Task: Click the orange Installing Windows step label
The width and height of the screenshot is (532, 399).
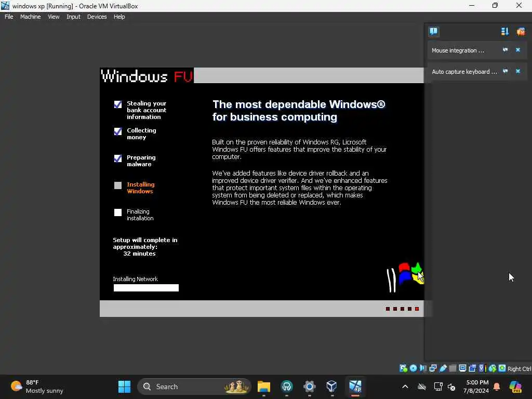Action: tap(140, 188)
